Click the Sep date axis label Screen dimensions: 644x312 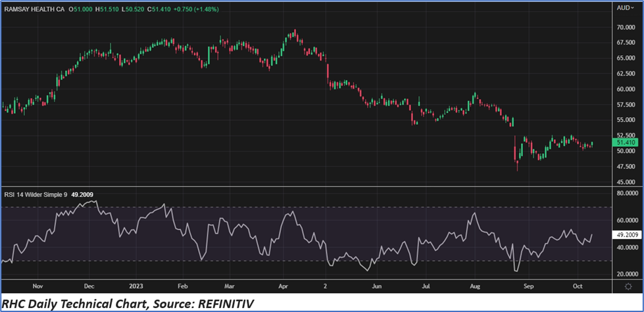(529, 286)
